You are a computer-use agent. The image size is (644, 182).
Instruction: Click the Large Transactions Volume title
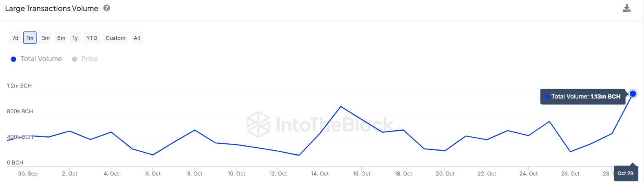click(52, 9)
